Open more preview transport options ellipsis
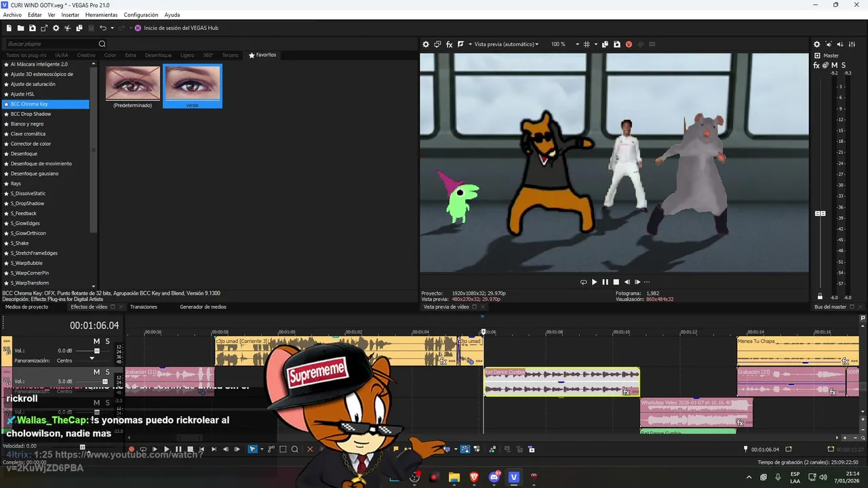The width and height of the screenshot is (868, 488). click(x=647, y=282)
